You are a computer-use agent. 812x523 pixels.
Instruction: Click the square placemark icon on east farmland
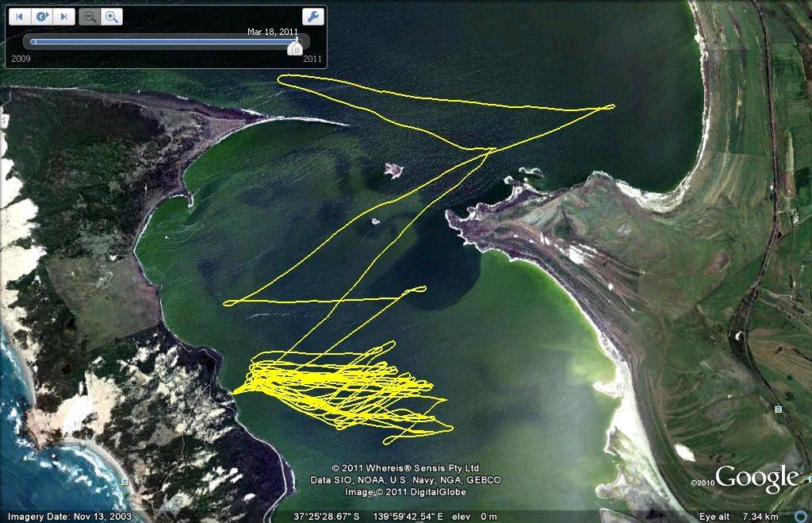click(778, 409)
